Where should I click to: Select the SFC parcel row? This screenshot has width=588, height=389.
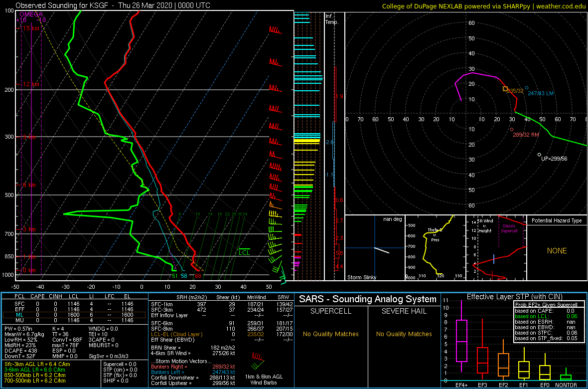pos(74,303)
